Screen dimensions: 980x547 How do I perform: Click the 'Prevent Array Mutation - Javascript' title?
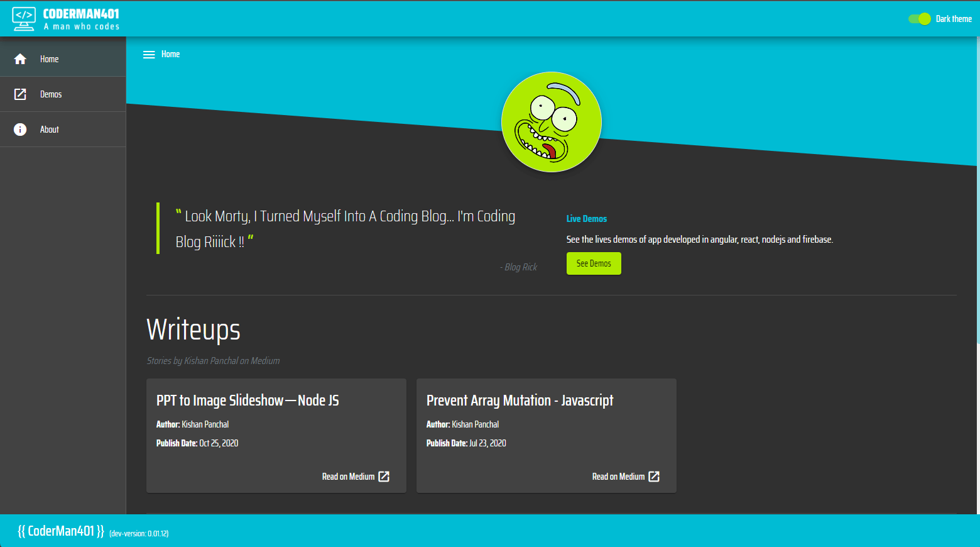click(520, 401)
